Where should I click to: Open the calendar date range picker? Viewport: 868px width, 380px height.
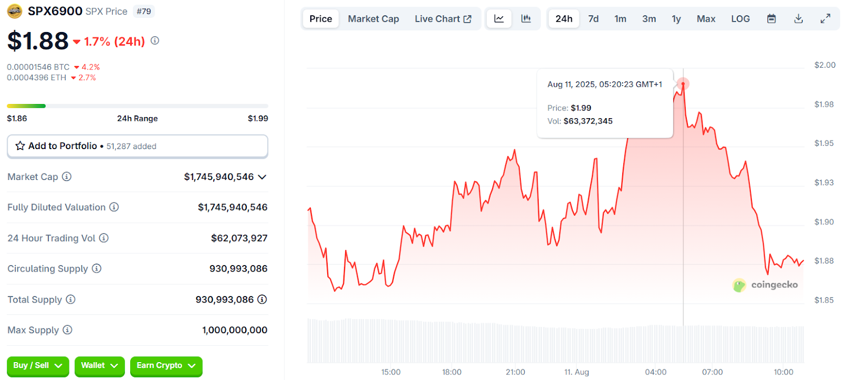771,19
